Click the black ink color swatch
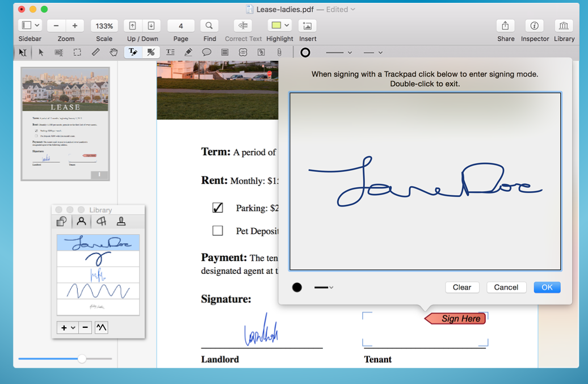588x384 pixels. click(x=297, y=288)
